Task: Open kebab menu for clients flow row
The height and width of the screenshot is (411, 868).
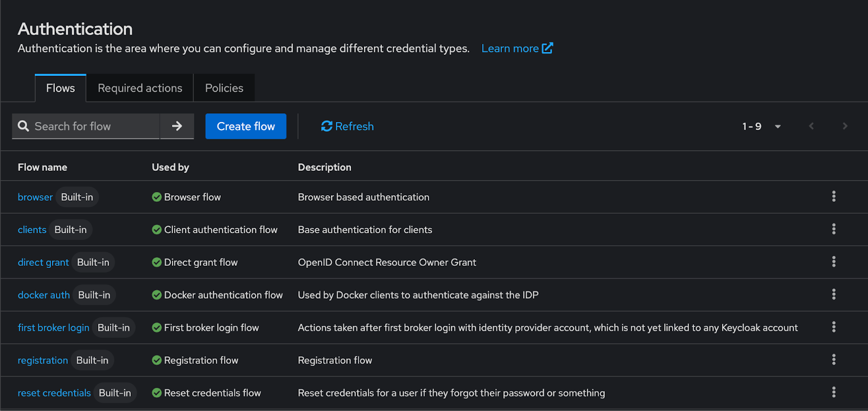Action: [833, 229]
